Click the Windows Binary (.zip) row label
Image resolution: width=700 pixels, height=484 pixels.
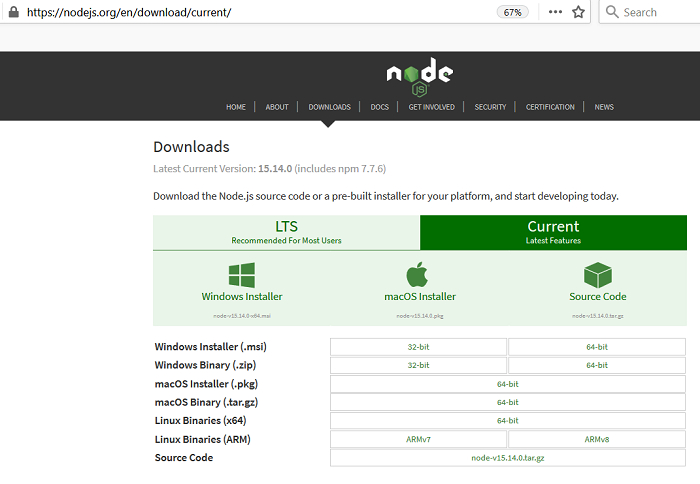point(205,365)
